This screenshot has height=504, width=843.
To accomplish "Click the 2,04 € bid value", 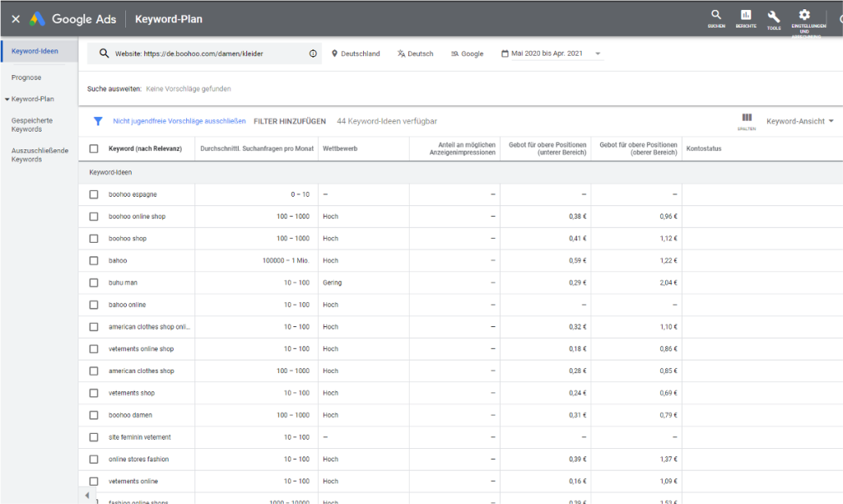I will pyautogui.click(x=669, y=283).
